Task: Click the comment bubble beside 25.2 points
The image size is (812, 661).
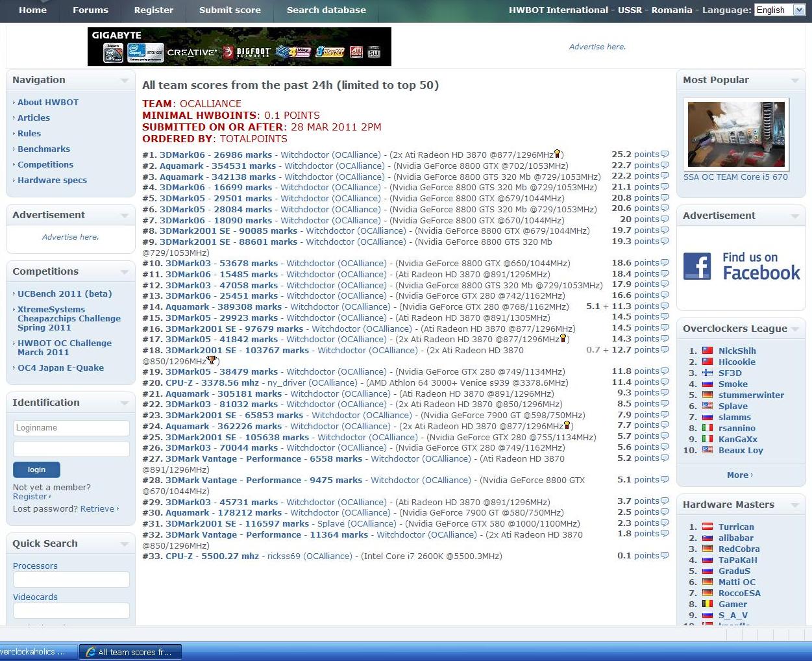Action: [x=664, y=155]
